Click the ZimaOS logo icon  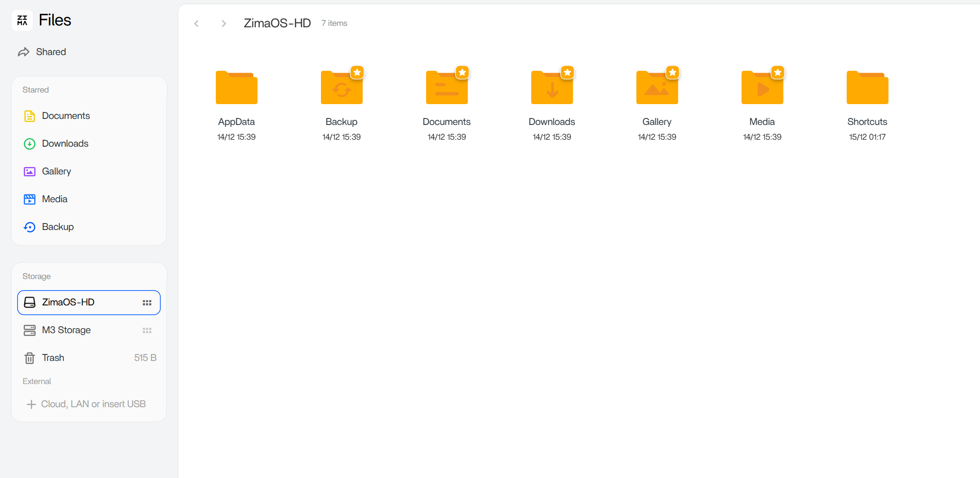coord(22,20)
